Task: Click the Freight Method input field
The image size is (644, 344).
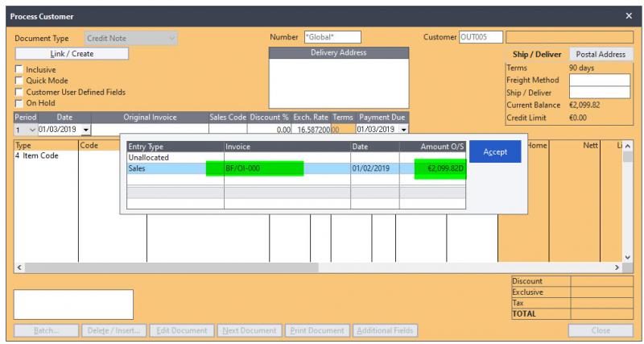Action: [x=599, y=81]
